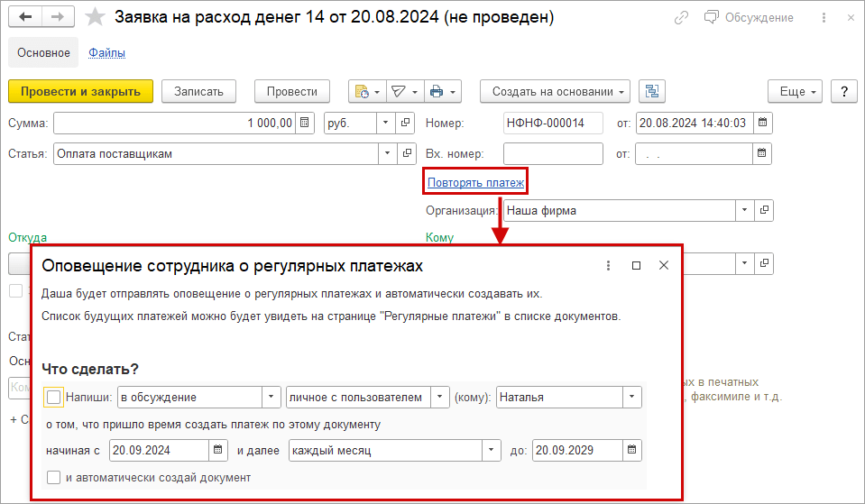Open Оплата поставщикам item via open icon
This screenshot has width=865, height=504.
[407, 154]
